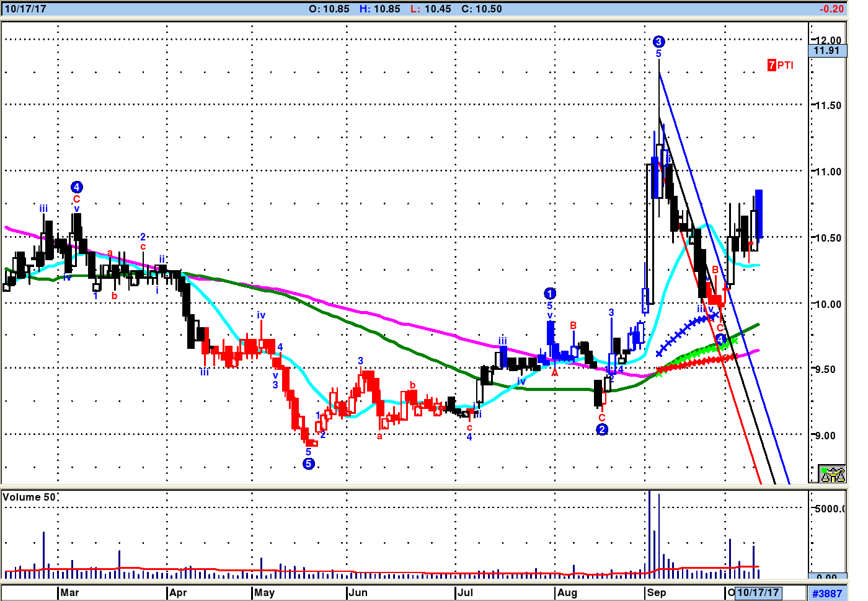Click the Apr month label on time axis
Screen dimensions: 868x601
coord(178,592)
